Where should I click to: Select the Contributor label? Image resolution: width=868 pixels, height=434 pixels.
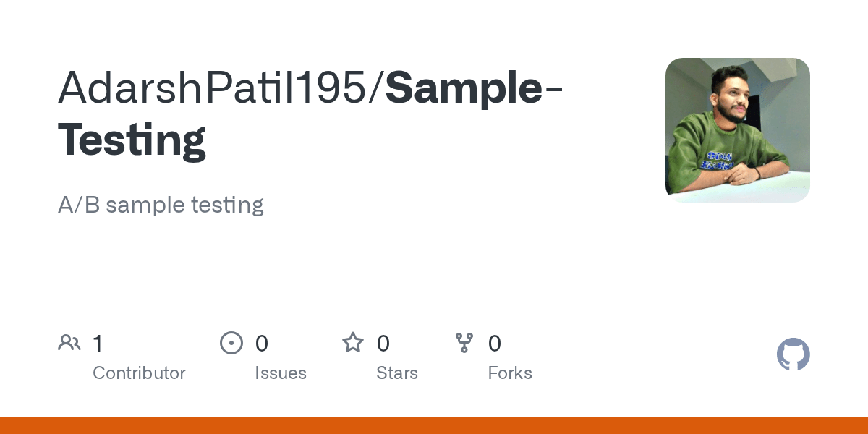[x=139, y=373]
